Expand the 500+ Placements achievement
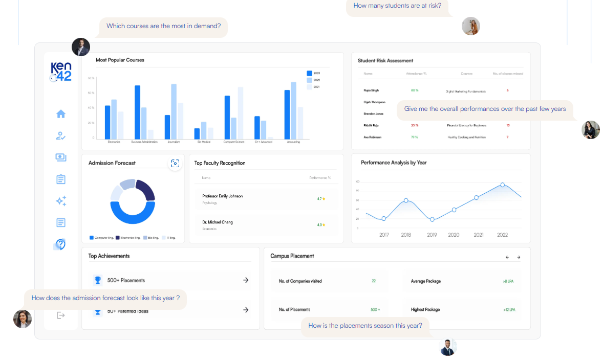The width and height of the screenshot is (603, 364). point(246,280)
